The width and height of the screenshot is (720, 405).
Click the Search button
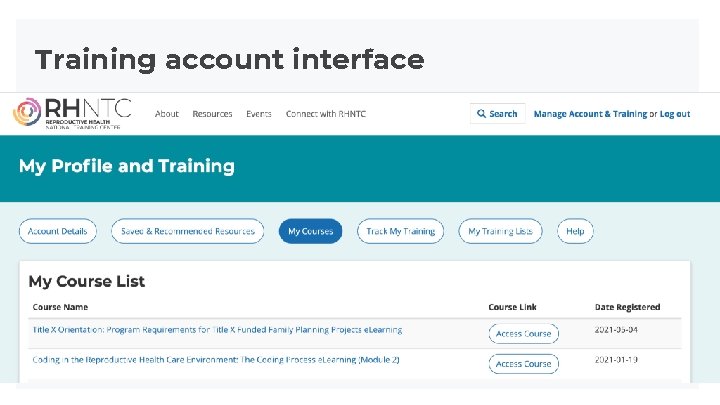(x=497, y=113)
